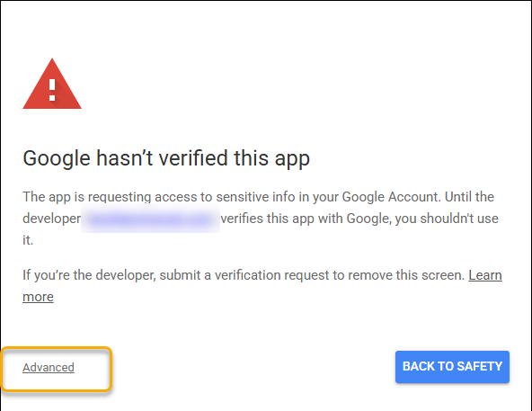532x411 pixels.
Task: Click the red warning triangle icon
Action: click(52, 85)
